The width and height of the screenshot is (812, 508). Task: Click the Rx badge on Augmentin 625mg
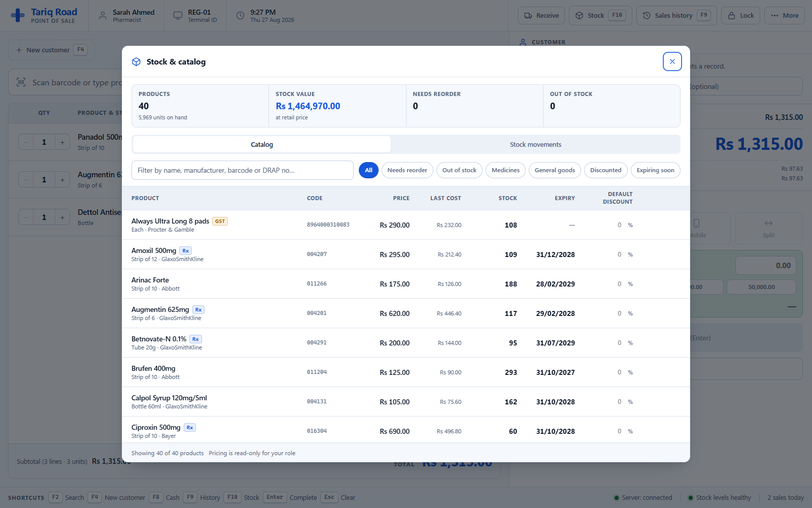198,310
